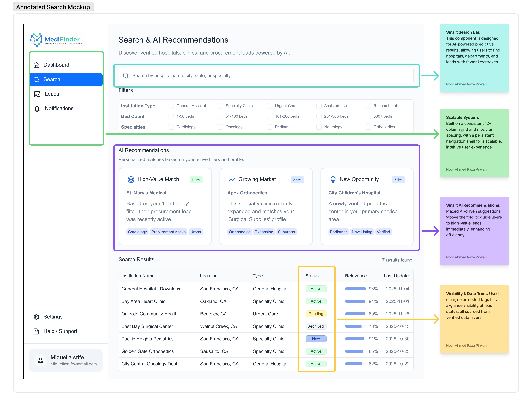This screenshot has height=406, width=532.
Task: Select the Search magnifier icon in sidebar
Action: (x=37, y=80)
